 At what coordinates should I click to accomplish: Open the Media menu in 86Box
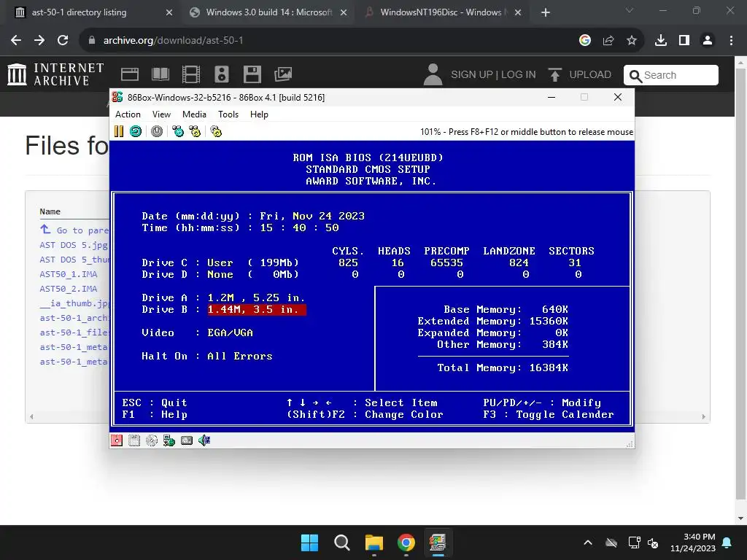point(194,114)
